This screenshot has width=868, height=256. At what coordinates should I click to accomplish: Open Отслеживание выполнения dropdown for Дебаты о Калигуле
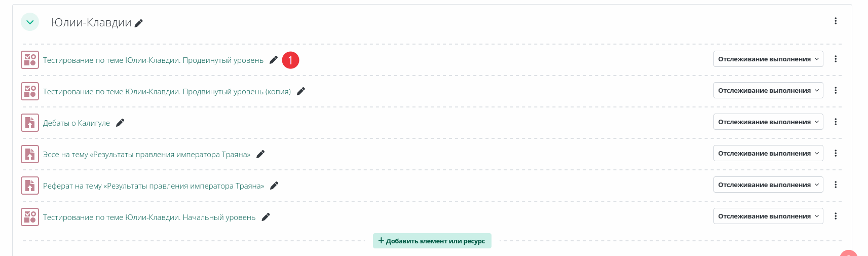(768, 122)
